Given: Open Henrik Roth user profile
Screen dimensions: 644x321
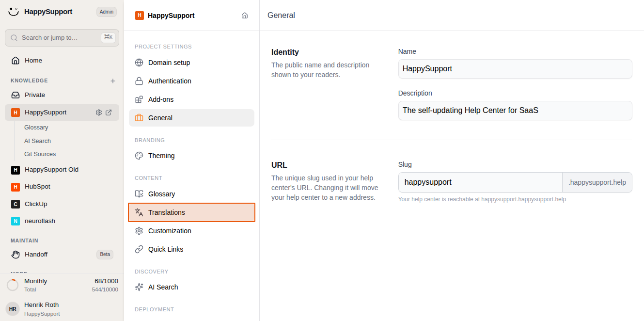Looking at the screenshot, I should (62, 309).
